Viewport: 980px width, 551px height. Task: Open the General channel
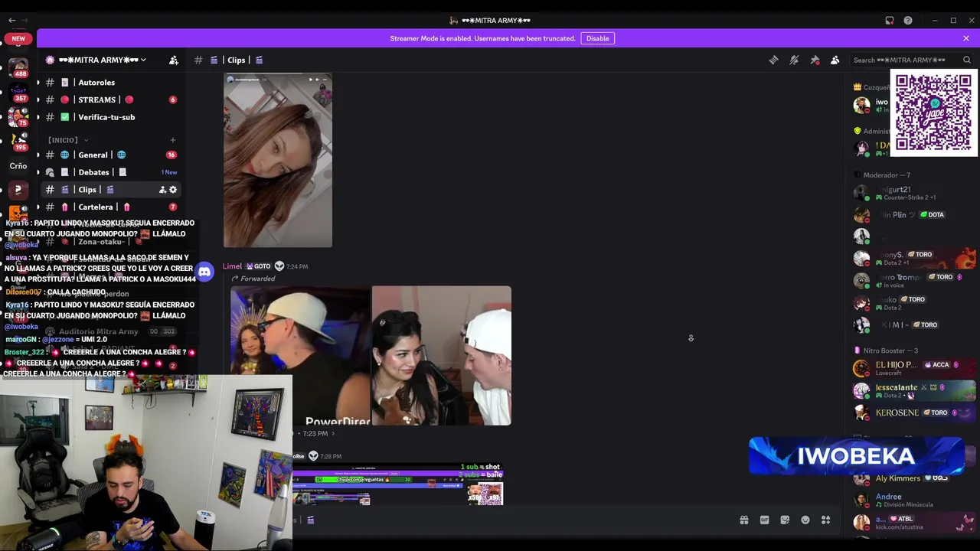click(107, 155)
